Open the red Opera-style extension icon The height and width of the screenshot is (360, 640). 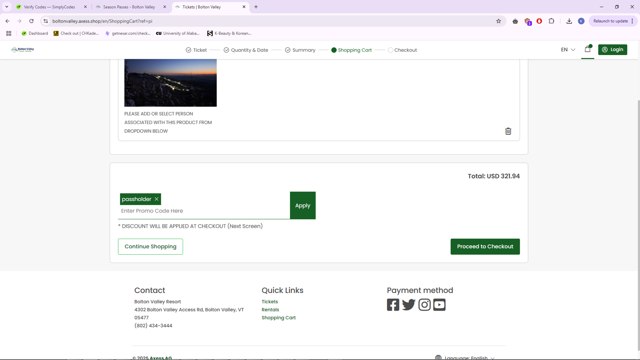tap(539, 21)
